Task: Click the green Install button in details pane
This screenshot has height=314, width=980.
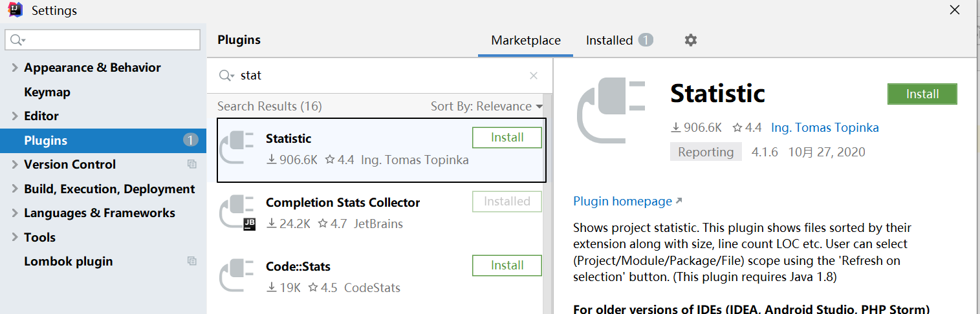Action: pos(922,94)
